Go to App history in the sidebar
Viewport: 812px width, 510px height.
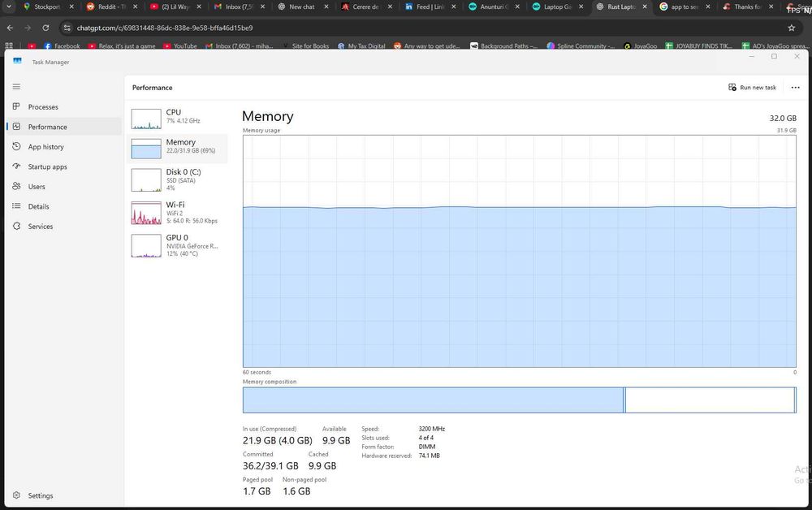(64, 146)
